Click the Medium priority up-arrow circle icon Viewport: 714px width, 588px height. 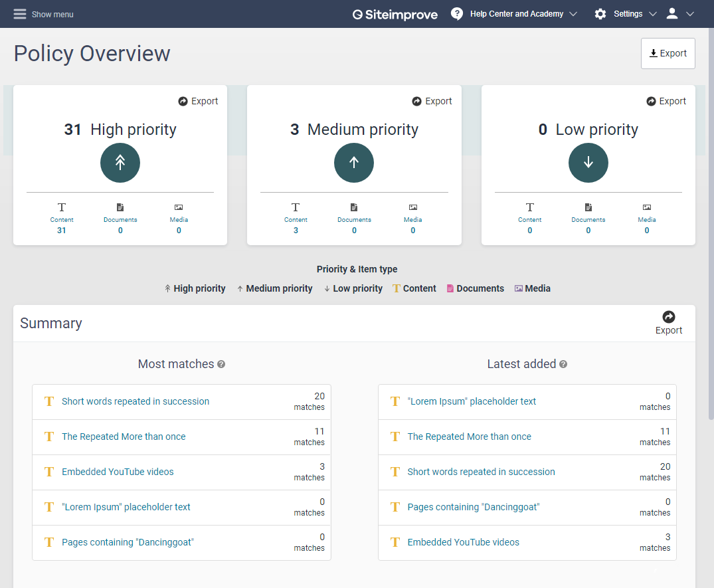(x=354, y=163)
